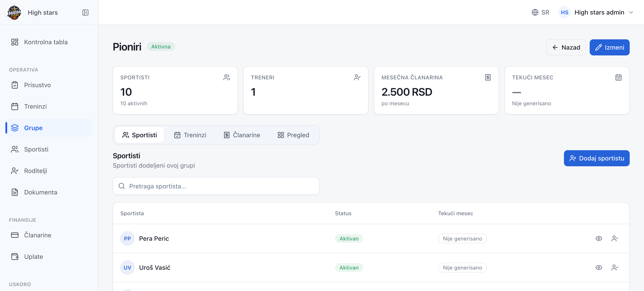Click the High Stars club logo
This screenshot has height=291, width=644.
(x=14, y=12)
